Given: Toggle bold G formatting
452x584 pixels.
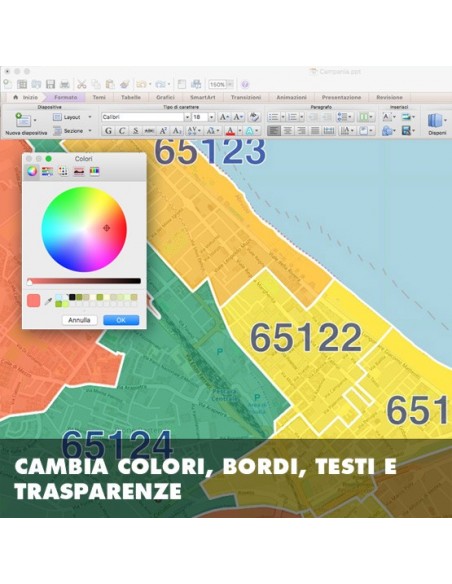Looking at the screenshot, I should click(108, 131).
